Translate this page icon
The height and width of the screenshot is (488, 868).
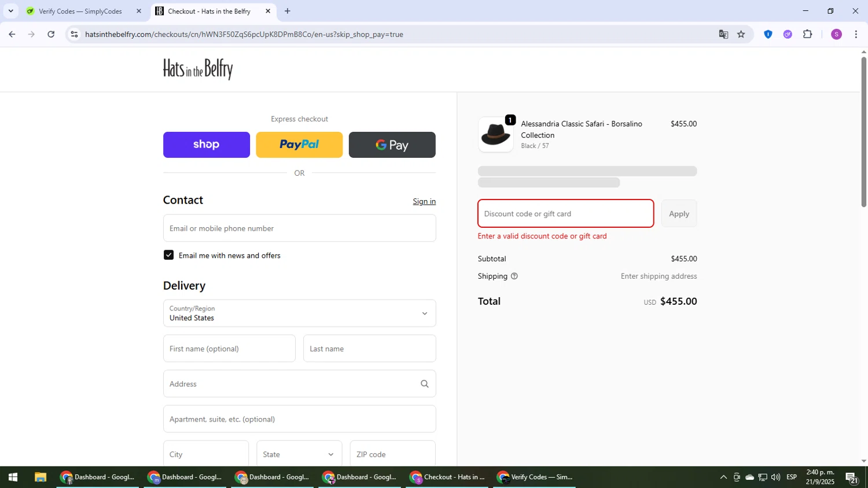[x=723, y=34]
